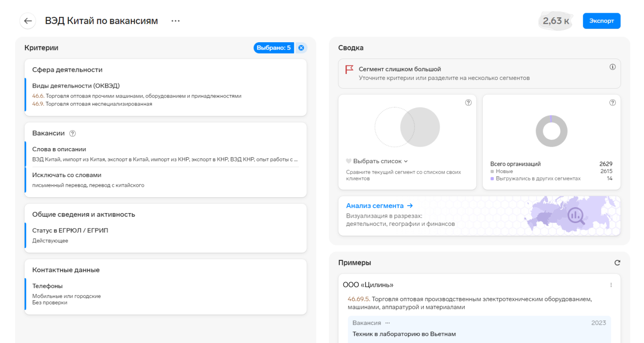Click the 46.6. OKVED code line

coord(137,96)
